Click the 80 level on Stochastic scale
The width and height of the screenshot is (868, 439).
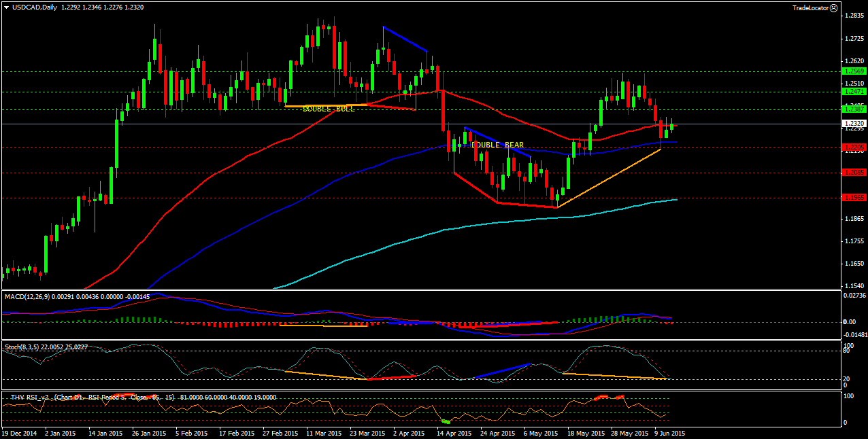point(846,351)
